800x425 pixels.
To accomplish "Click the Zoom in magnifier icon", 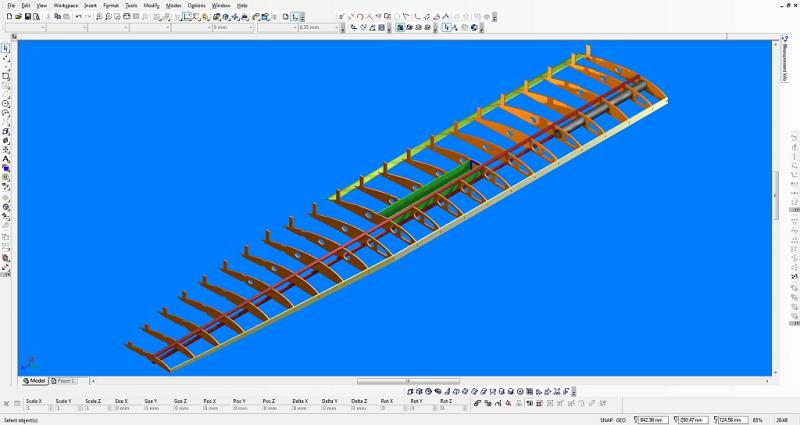I will click(101, 17).
